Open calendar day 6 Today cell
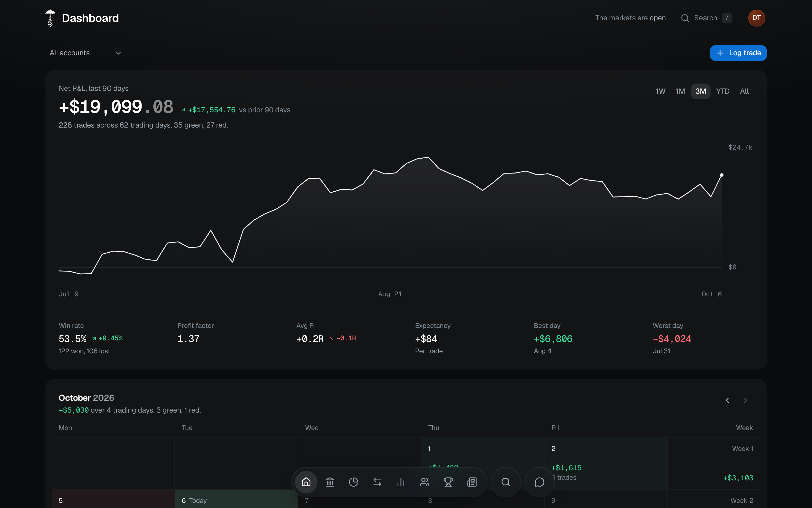This screenshot has width=812, height=508. (x=236, y=499)
